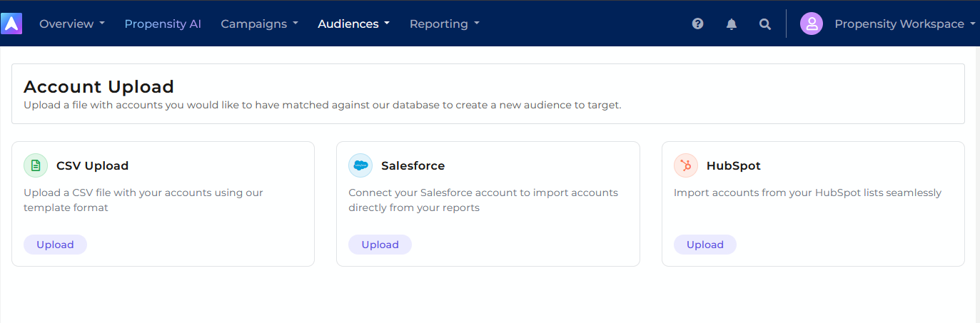Click the HubSpot logo icon
This screenshot has width=980, height=323.
(686, 165)
